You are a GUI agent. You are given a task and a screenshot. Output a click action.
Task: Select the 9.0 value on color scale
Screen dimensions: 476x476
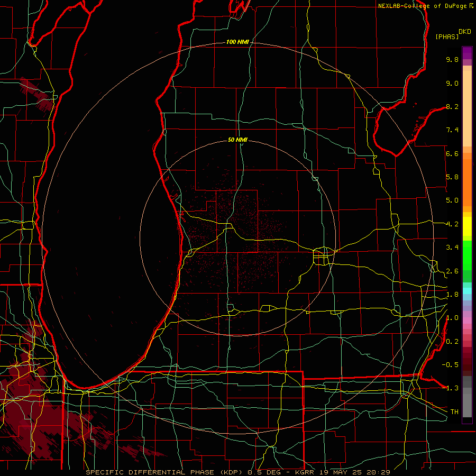[x=452, y=83]
